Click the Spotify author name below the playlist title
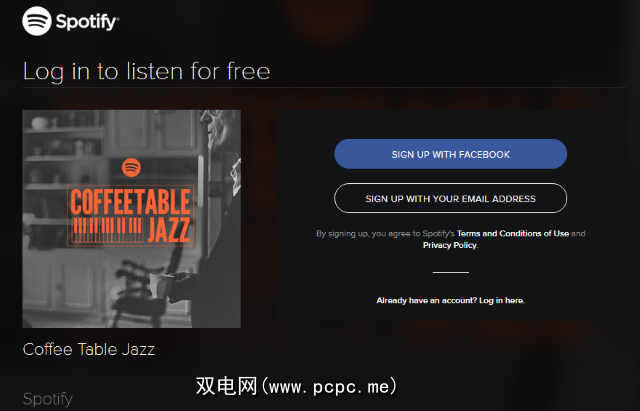Screen dimensions: 640x411 48,399
